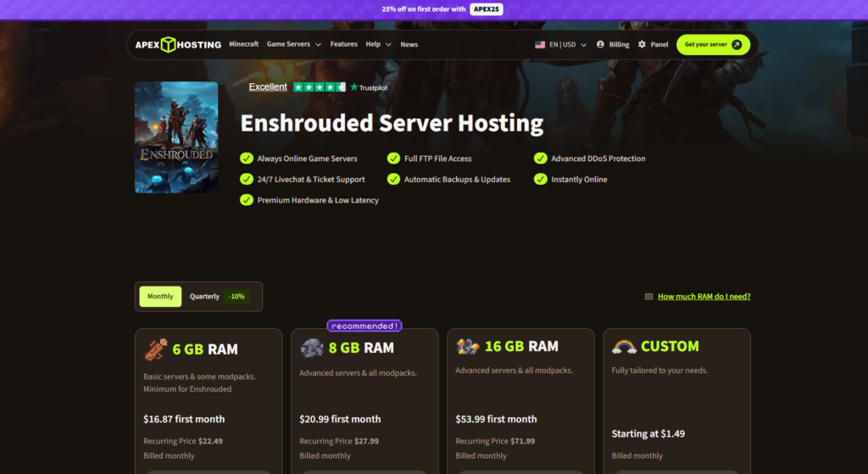Click the stone ore icon on 8 GB plan
This screenshot has height=474, width=868.
coord(312,348)
